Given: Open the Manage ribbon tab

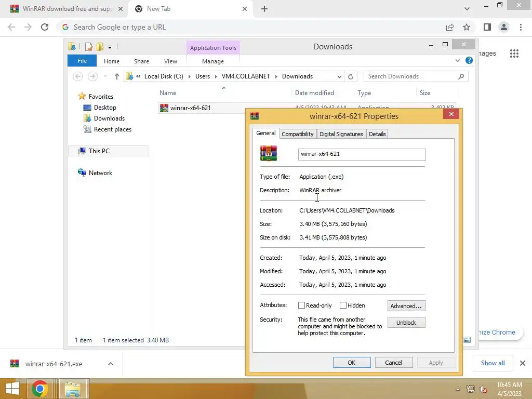Looking at the screenshot, I should pyautogui.click(x=212, y=61).
